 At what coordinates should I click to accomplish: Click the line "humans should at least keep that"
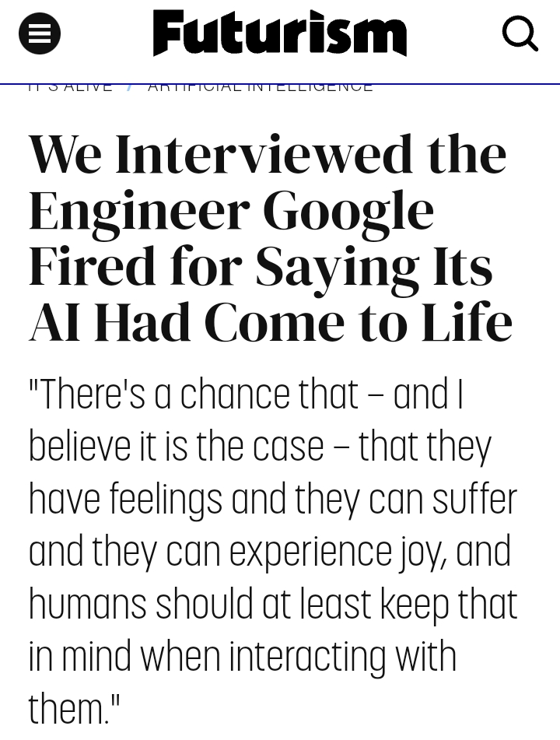click(273, 604)
